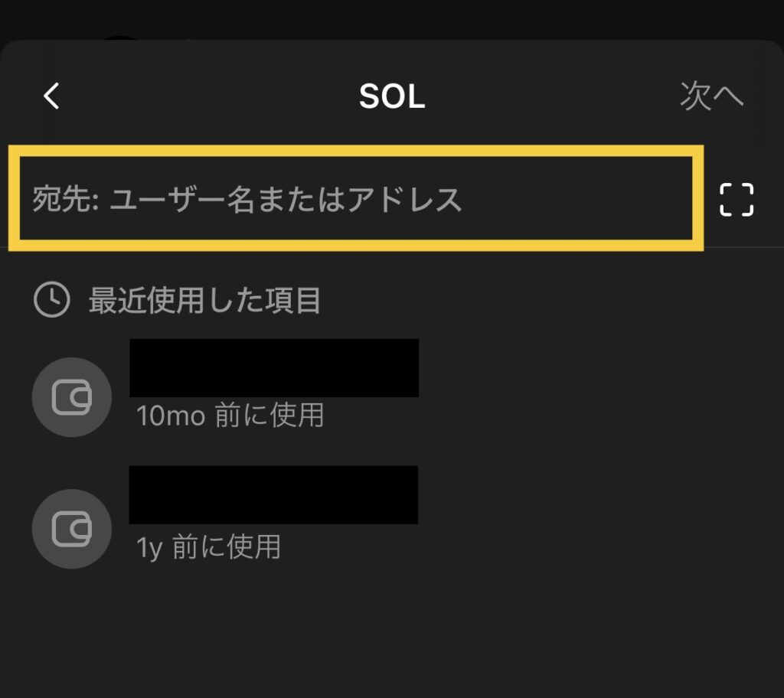Select the wallet icon of the 10mo entry

(x=72, y=397)
